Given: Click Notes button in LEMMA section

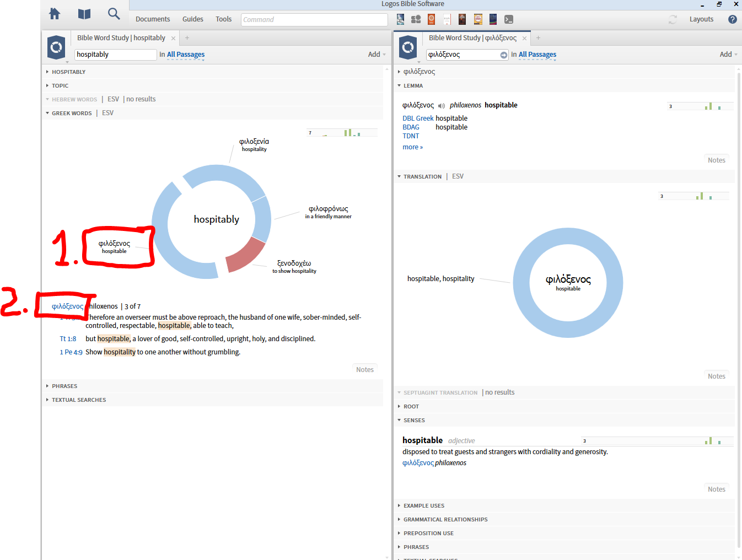Looking at the screenshot, I should click(717, 160).
